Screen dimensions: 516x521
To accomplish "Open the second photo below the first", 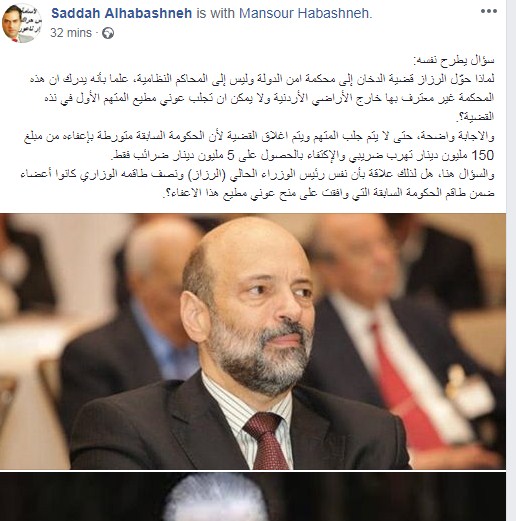I will coord(253,497).
